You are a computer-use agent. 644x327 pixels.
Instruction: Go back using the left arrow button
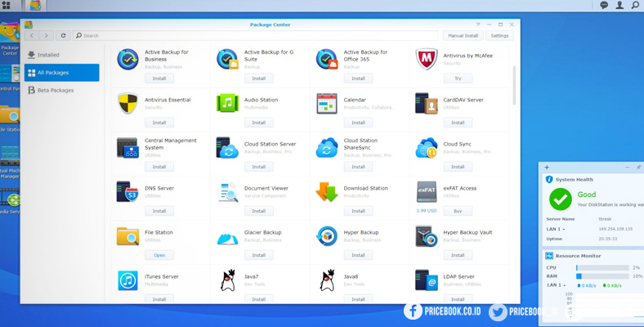32,36
